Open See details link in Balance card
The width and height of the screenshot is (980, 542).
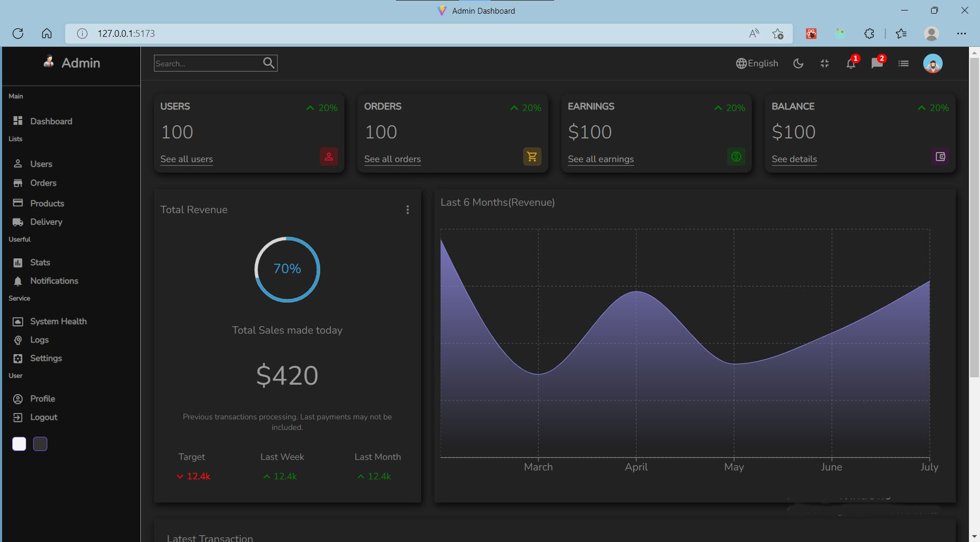pos(794,159)
